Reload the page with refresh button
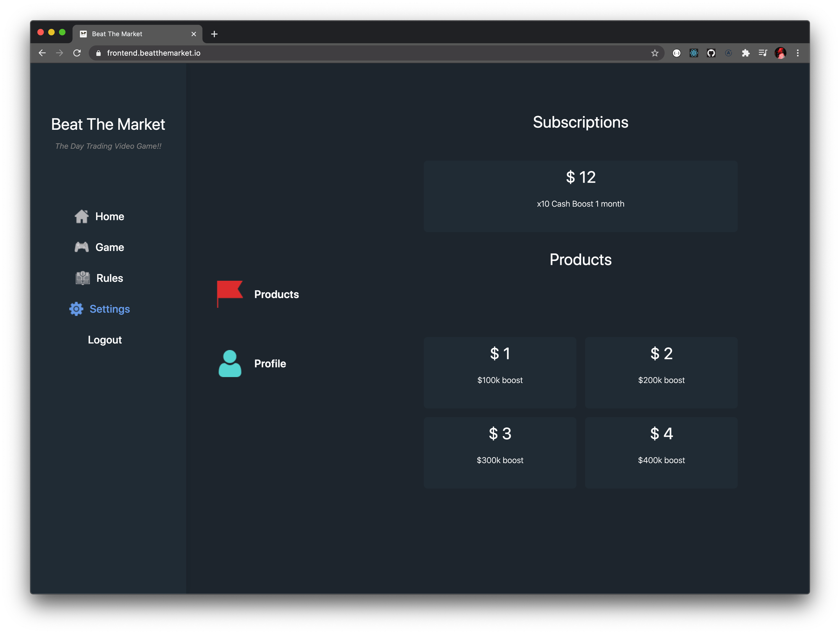840x634 pixels. 77,53
